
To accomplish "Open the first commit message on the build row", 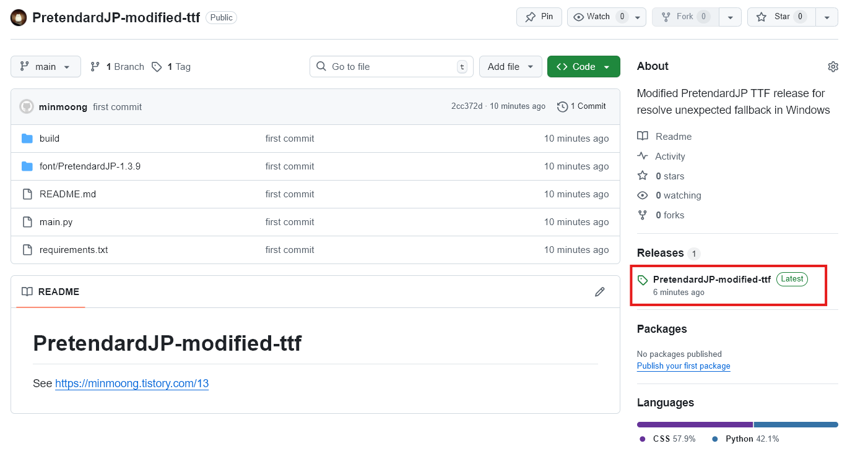I will [x=290, y=139].
